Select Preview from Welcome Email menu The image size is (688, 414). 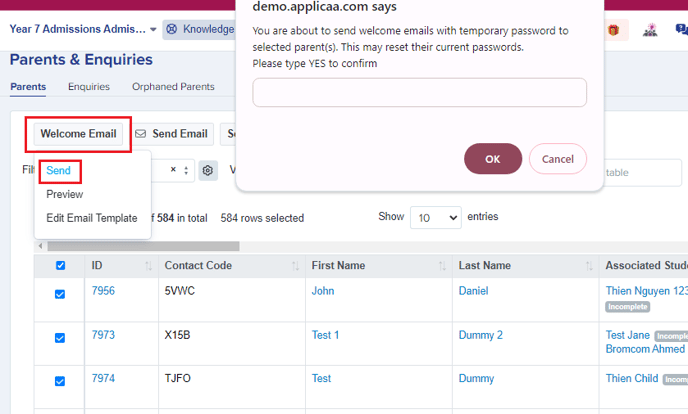(x=64, y=194)
